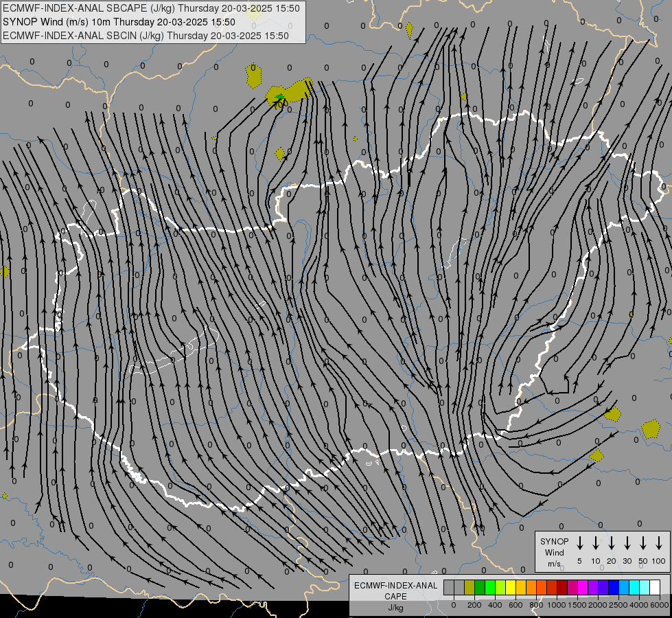Image resolution: width=672 pixels, height=618 pixels.
Task: Click the 'm/s' unit in the wind legend
Action: [554, 564]
